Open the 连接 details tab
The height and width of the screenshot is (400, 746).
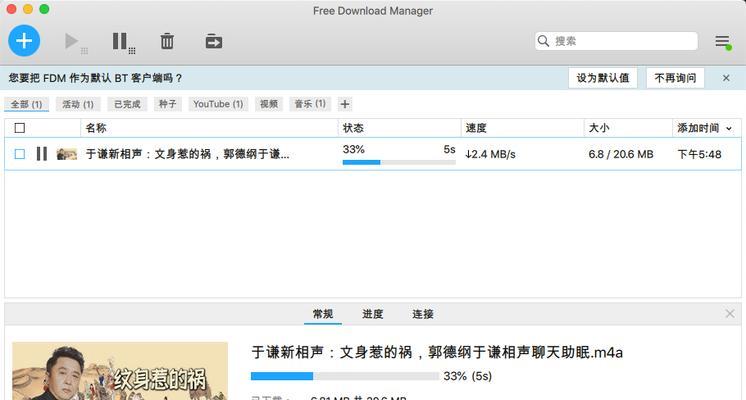click(x=422, y=314)
